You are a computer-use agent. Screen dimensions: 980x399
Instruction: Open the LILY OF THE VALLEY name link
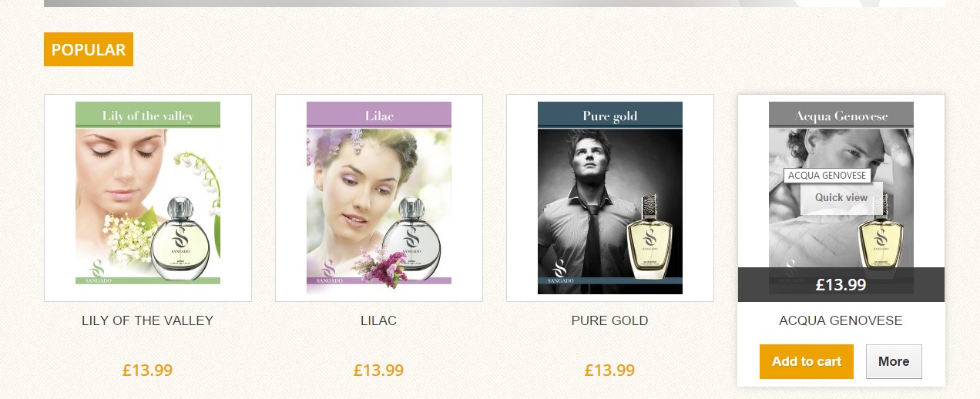coord(148,320)
